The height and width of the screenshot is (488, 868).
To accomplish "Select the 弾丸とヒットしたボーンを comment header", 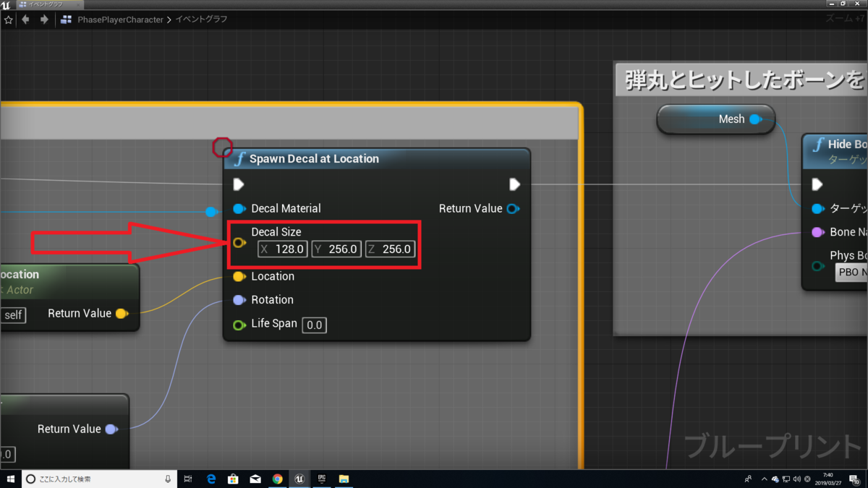I will [741, 80].
